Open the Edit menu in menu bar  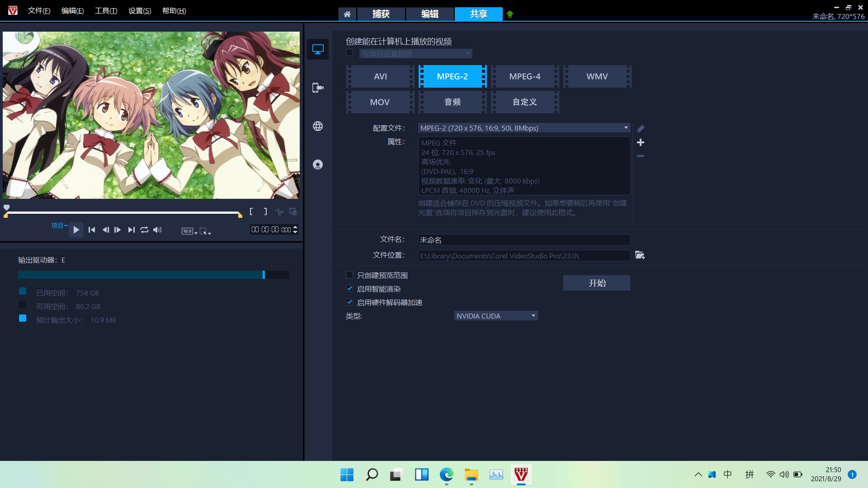pos(73,11)
